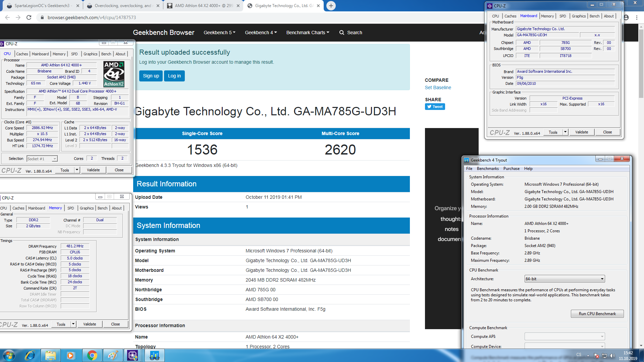This screenshot has height=362, width=644.
Task: Open Paint from the taskbar
Action: [113, 355]
